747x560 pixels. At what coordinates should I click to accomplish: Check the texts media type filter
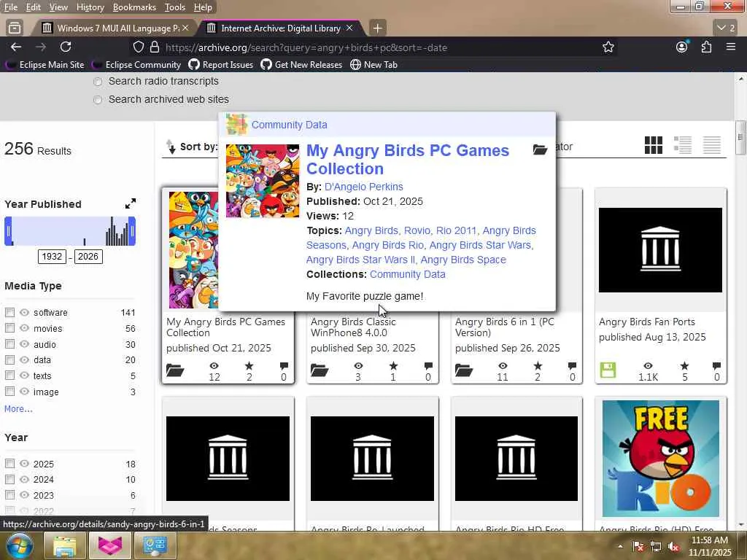pyautogui.click(x=9, y=376)
